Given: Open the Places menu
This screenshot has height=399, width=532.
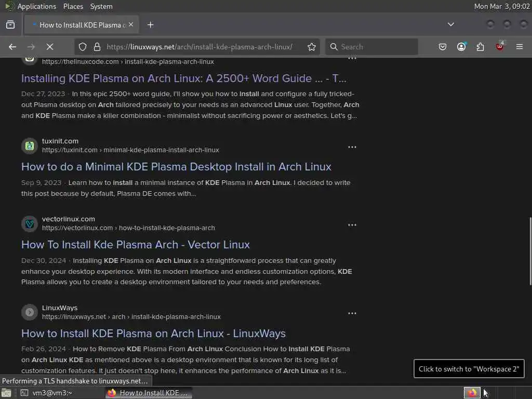Looking at the screenshot, I should point(73,6).
